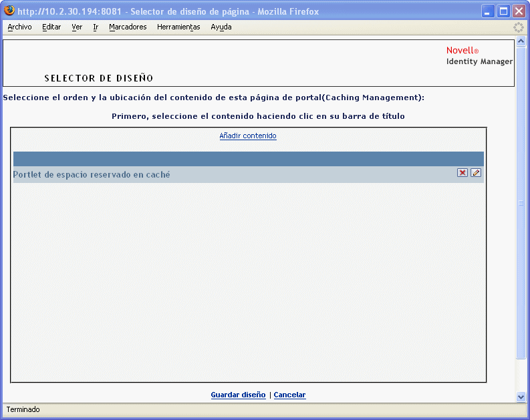The image size is (530, 420).
Task: Open the Editar menu
Action: pos(51,27)
